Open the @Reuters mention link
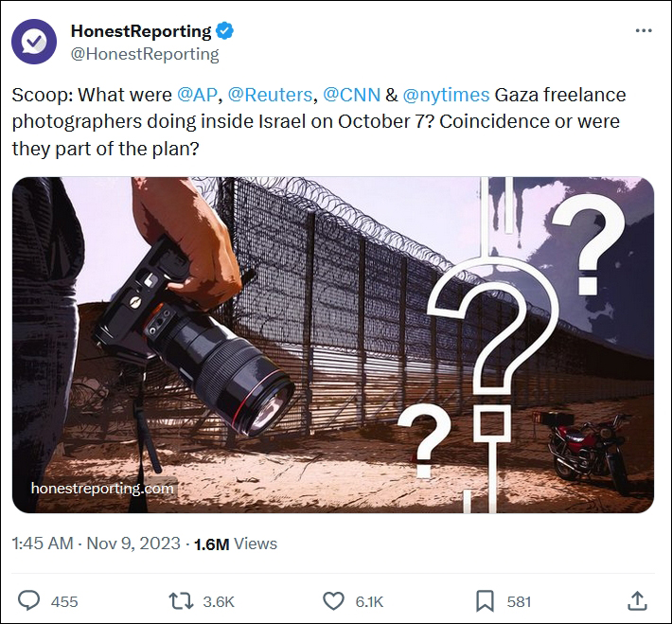Screen dimensions: 672x624 click(270, 95)
